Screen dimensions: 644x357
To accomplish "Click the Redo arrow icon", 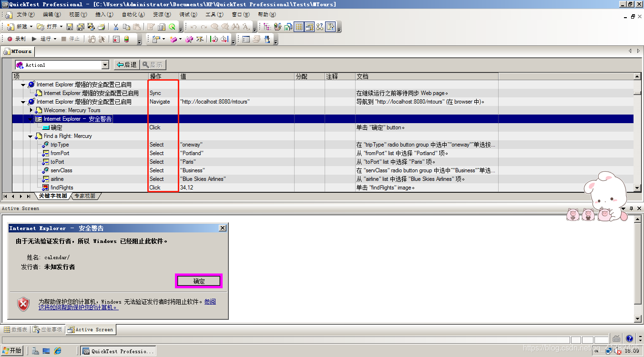I will pos(204,27).
